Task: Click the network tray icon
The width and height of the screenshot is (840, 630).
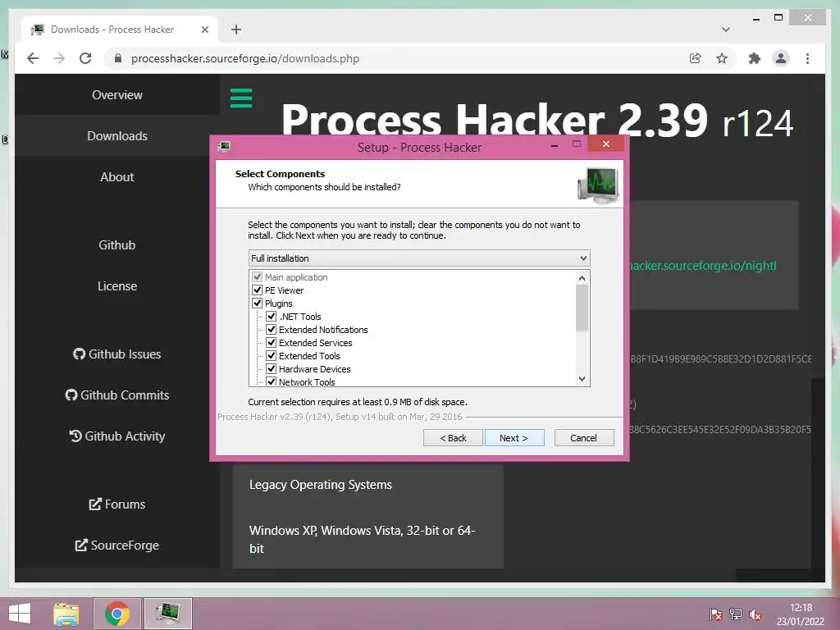Action: pyautogui.click(x=736, y=614)
